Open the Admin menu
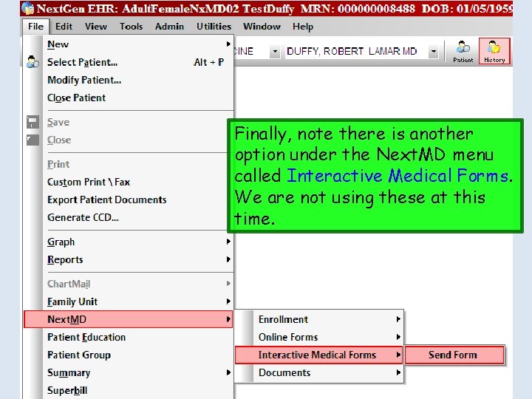The width and height of the screenshot is (532, 399). (169, 27)
